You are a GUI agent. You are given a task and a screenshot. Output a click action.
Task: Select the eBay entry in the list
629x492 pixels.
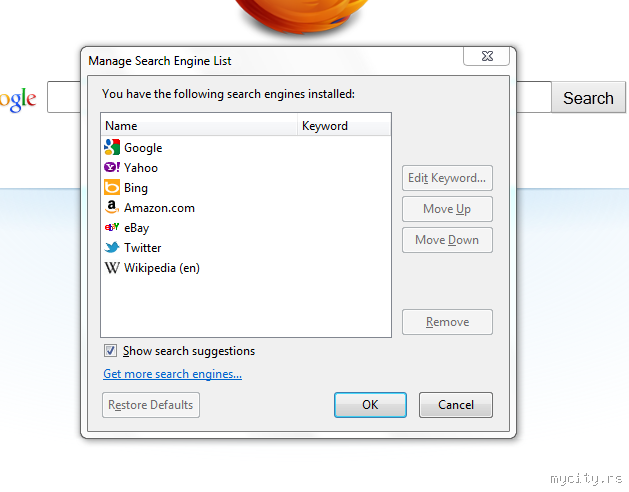coord(246,228)
